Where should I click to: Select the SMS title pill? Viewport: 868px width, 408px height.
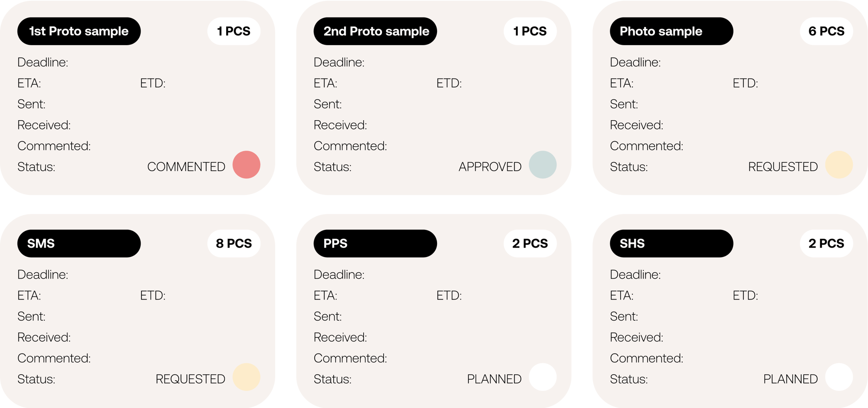(79, 243)
